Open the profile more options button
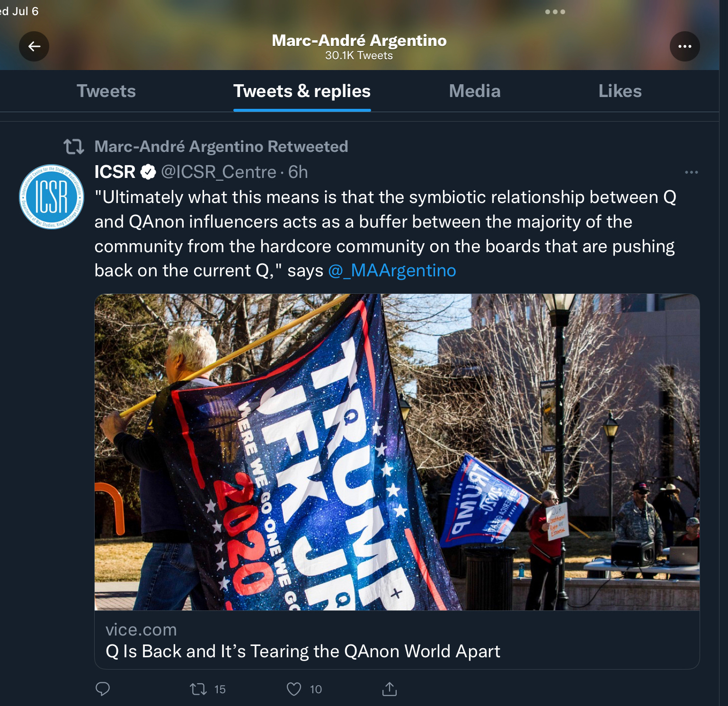The image size is (728, 706). (x=684, y=46)
